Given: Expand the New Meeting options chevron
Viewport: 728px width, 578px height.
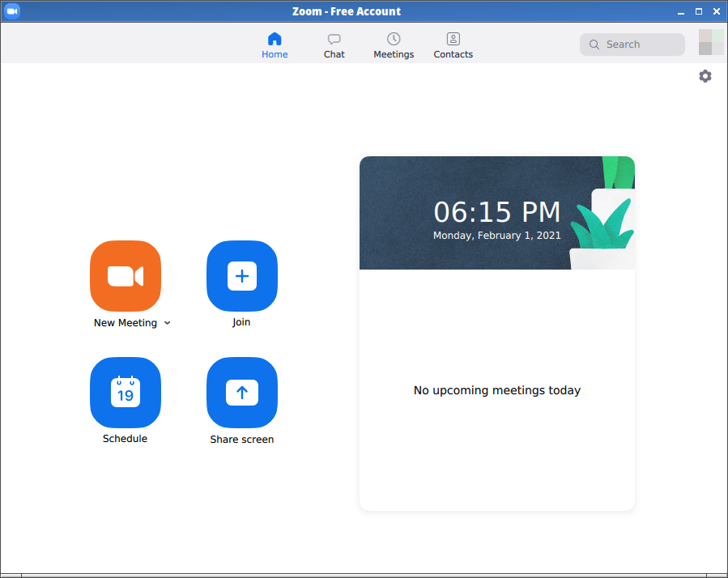Looking at the screenshot, I should click(168, 323).
